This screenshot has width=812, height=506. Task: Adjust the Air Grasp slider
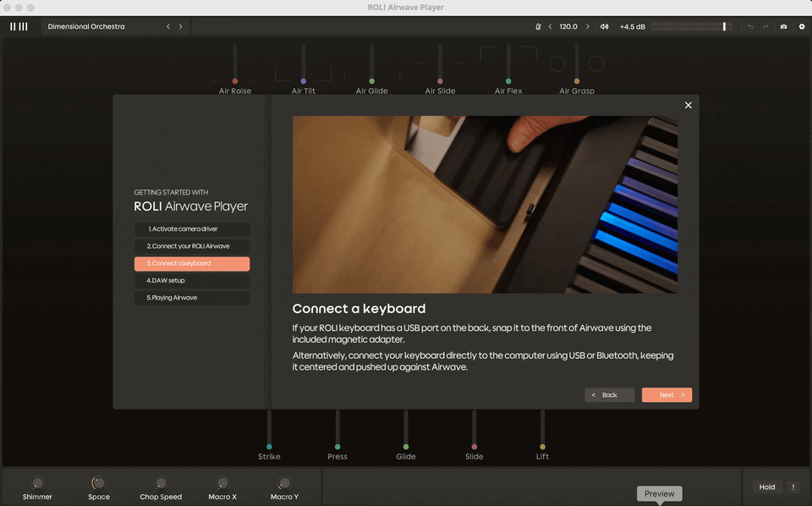coord(577,63)
